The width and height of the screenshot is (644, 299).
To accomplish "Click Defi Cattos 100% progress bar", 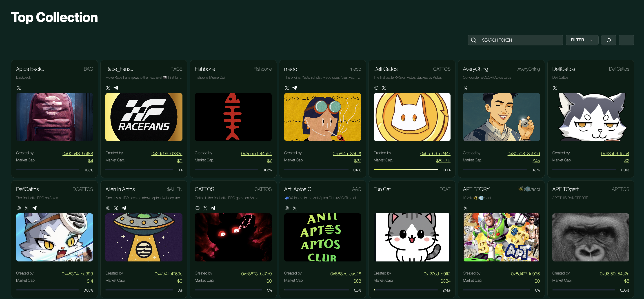I will (x=406, y=170).
